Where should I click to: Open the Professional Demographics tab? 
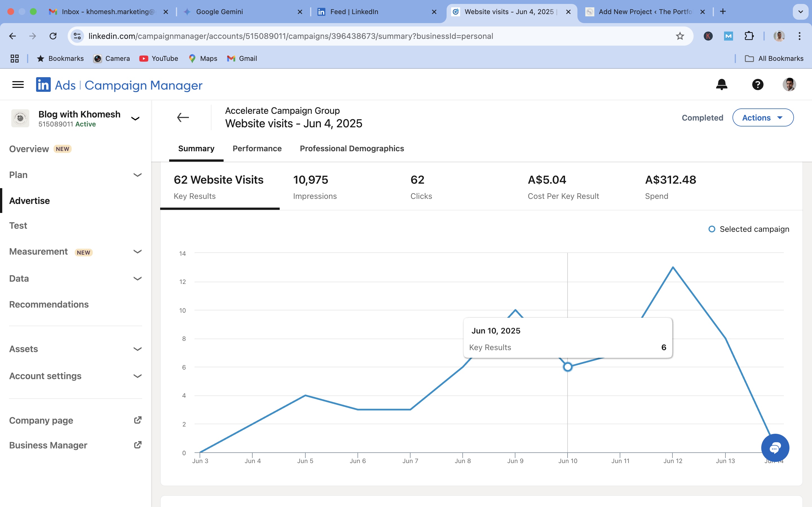352,148
